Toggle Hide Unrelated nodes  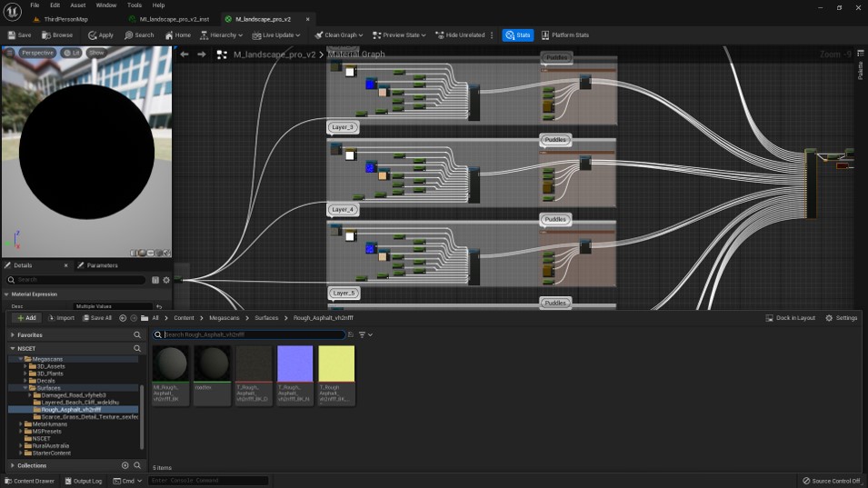pos(464,35)
